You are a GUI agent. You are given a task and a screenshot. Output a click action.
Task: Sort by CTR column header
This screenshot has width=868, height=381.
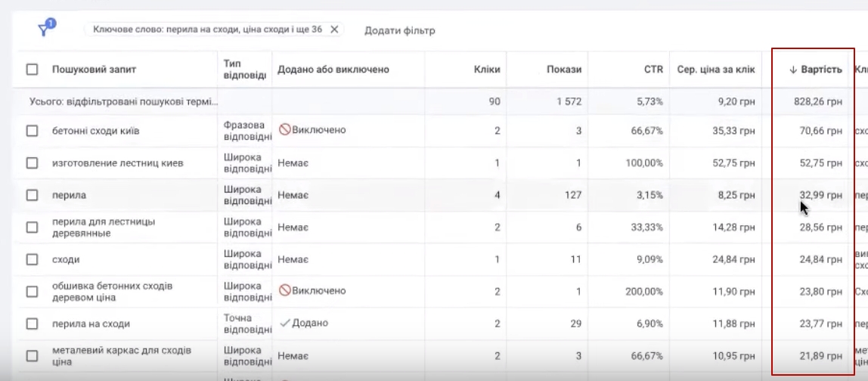[x=654, y=70]
